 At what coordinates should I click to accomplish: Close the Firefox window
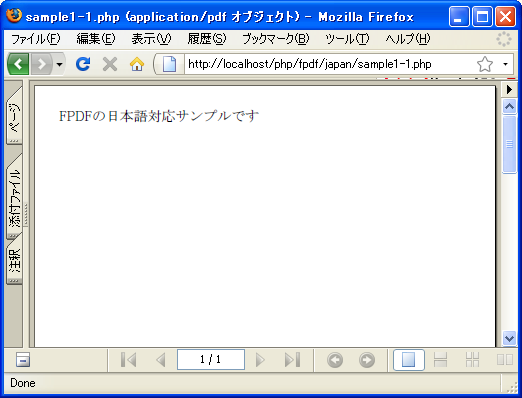(x=506, y=16)
